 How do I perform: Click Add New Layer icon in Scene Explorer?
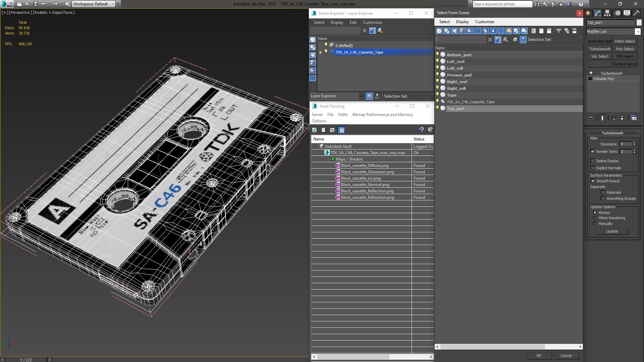380,31
